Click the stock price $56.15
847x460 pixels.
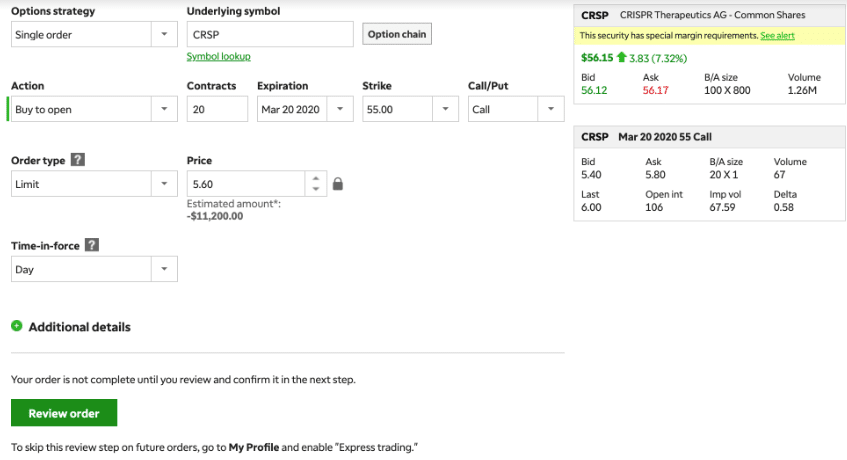[x=597, y=58]
